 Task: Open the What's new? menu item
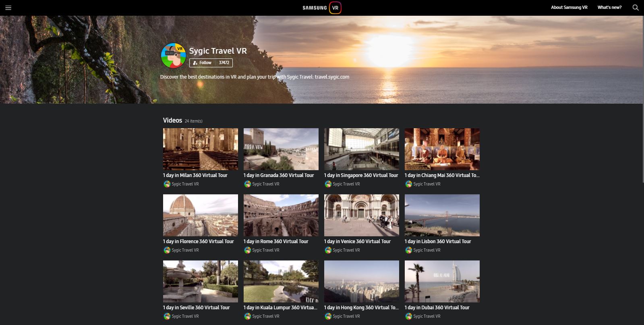[609, 8]
